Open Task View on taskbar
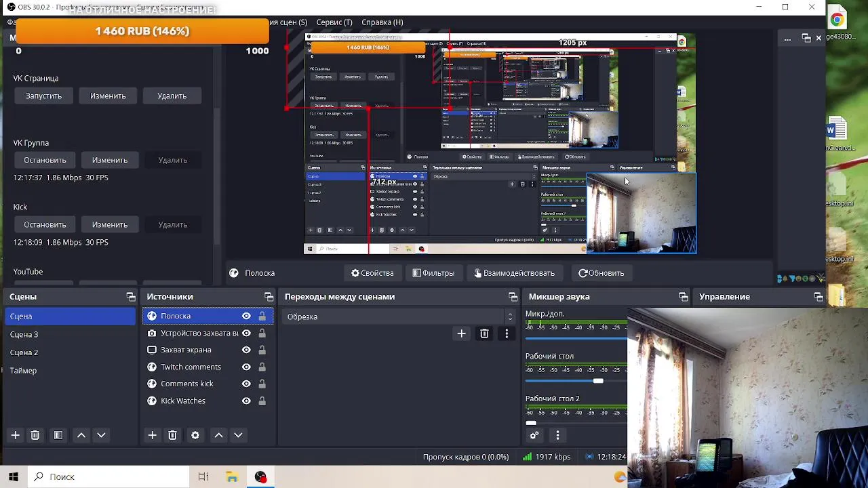 (203, 476)
